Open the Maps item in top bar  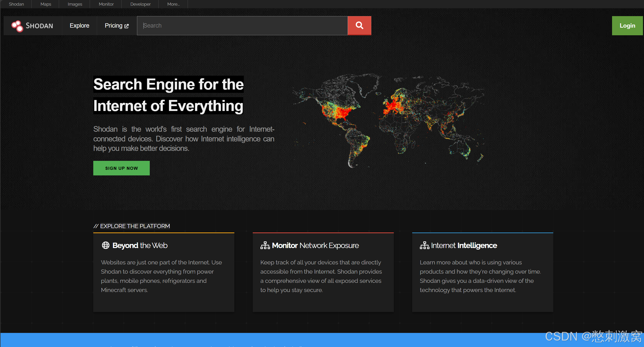click(x=46, y=4)
